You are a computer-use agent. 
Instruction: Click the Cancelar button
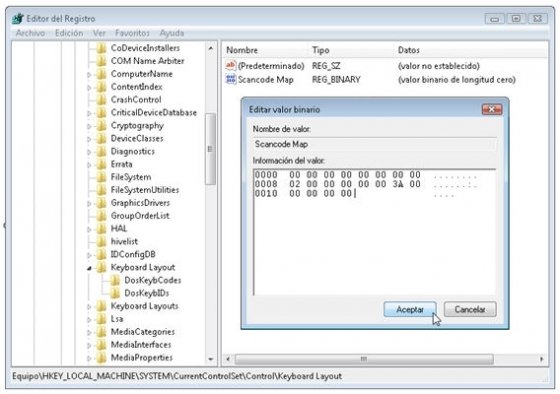(x=470, y=309)
